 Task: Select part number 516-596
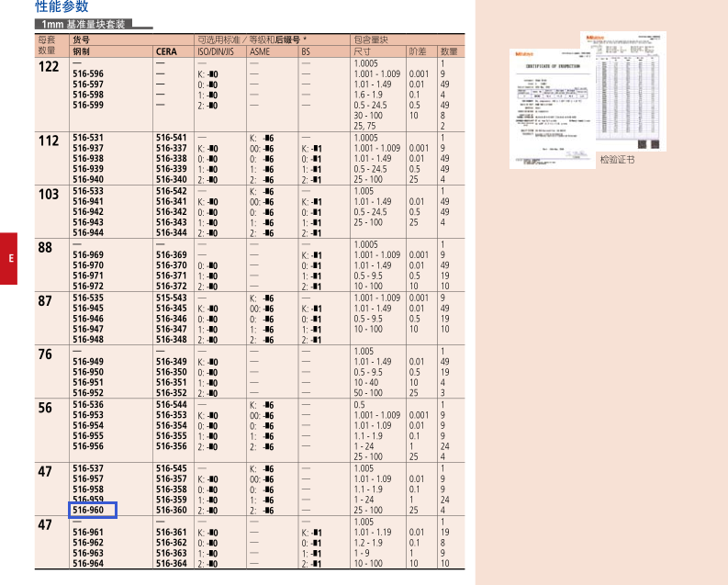click(x=88, y=73)
